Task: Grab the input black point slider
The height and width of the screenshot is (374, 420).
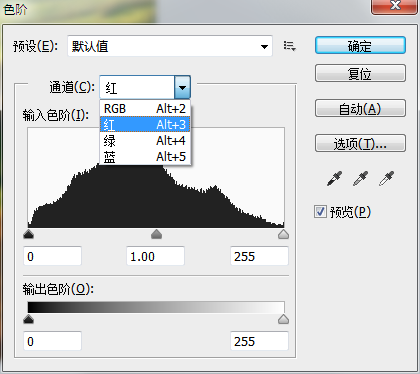Action: click(x=29, y=234)
